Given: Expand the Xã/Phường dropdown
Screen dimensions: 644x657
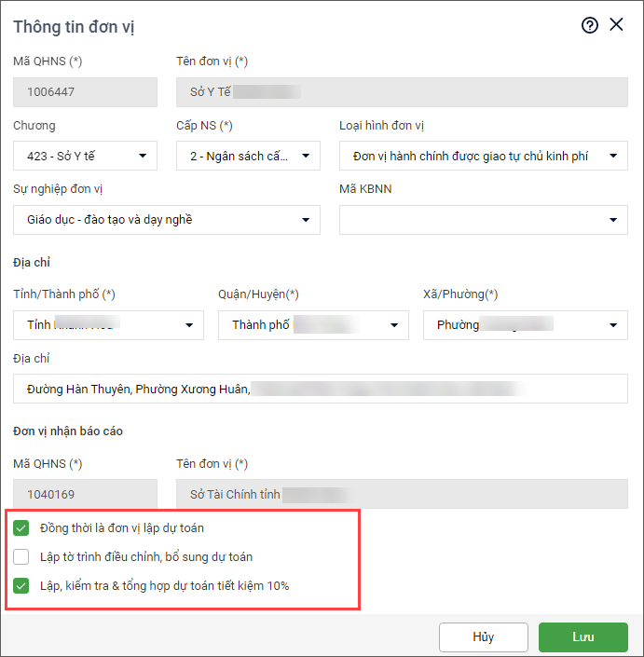Looking at the screenshot, I should click(525, 325).
